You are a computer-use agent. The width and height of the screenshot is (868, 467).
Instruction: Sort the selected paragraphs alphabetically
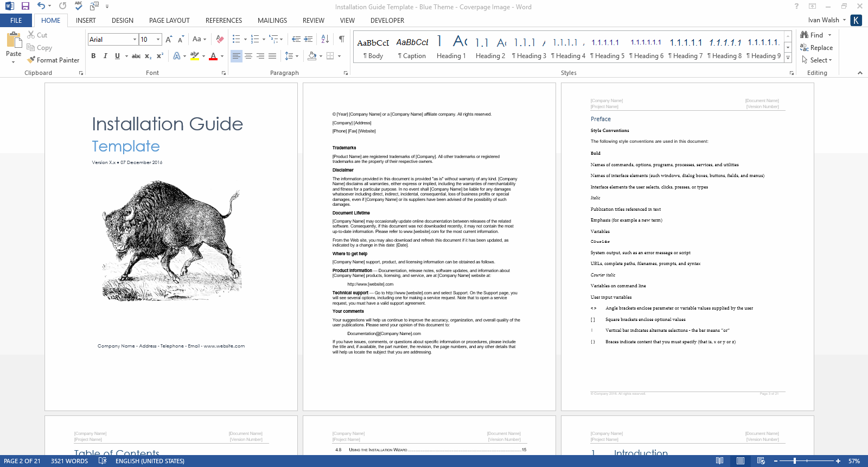coord(325,39)
